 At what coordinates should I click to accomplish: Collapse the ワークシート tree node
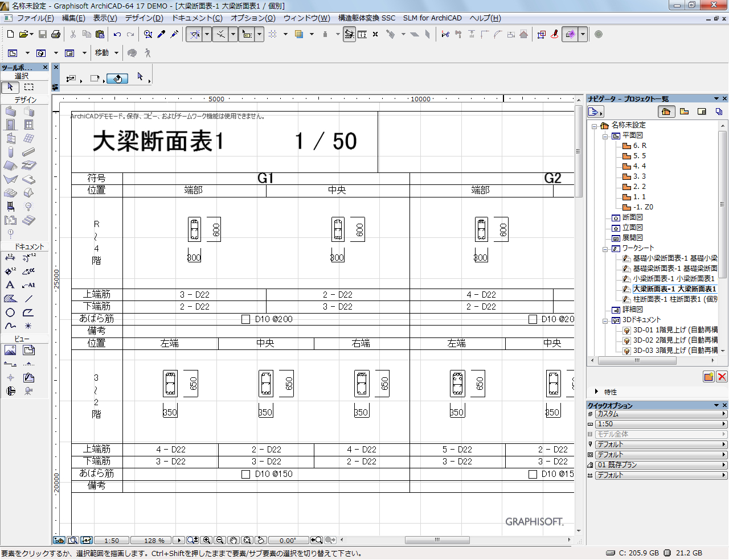coord(605,249)
